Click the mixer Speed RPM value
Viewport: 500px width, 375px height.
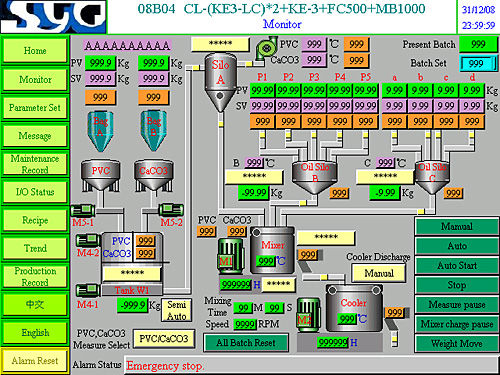pos(245,324)
